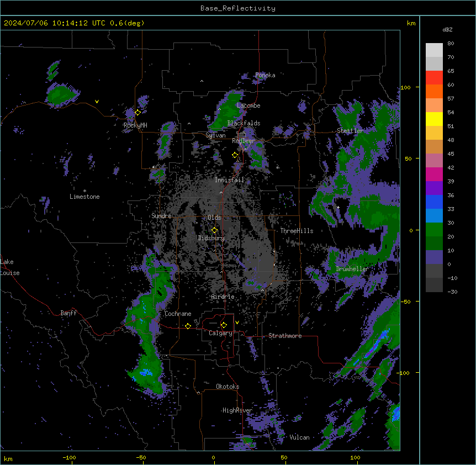The height and width of the screenshot is (465, 476).
Task: Click the HighRiver town label
Action: [x=237, y=410]
